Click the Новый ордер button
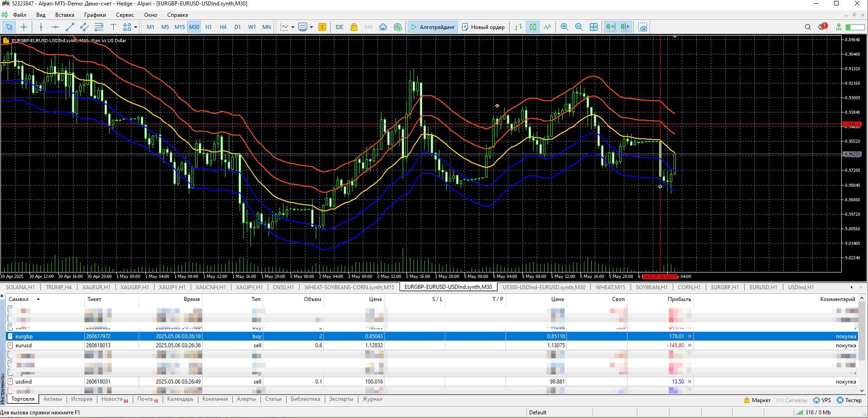Screen dimensions: 868x418 tap(483, 27)
